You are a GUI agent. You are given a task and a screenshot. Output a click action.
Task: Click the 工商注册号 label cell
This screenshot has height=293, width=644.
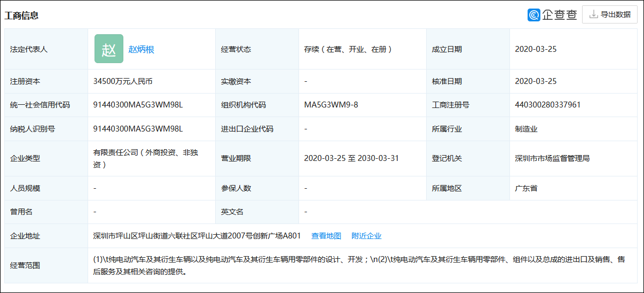pyautogui.click(x=468, y=105)
